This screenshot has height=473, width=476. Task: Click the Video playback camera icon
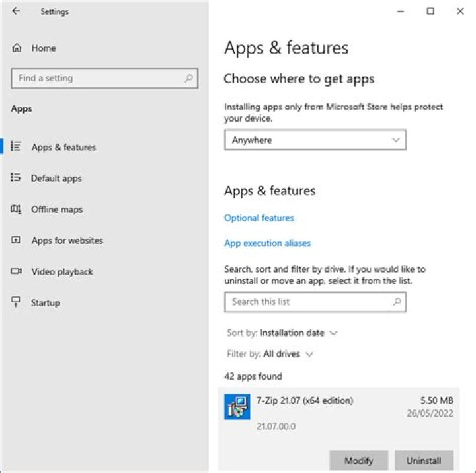coord(16,271)
